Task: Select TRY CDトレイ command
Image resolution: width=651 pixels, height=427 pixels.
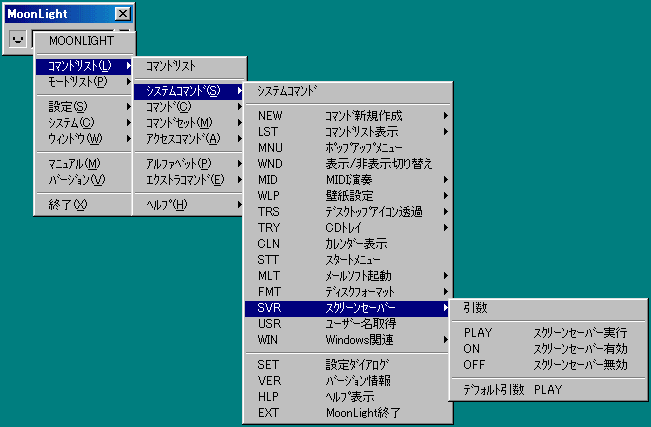Action: (348, 228)
